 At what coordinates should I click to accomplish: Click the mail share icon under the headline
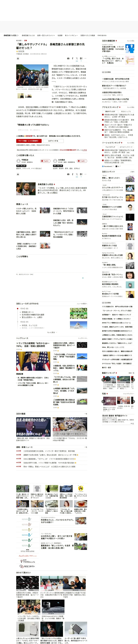68,58
